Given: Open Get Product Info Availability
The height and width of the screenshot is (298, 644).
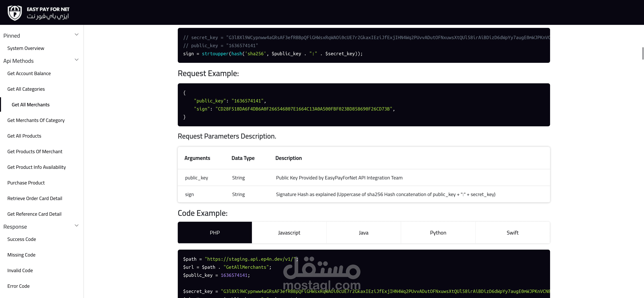Looking at the screenshot, I should pyautogui.click(x=37, y=167).
